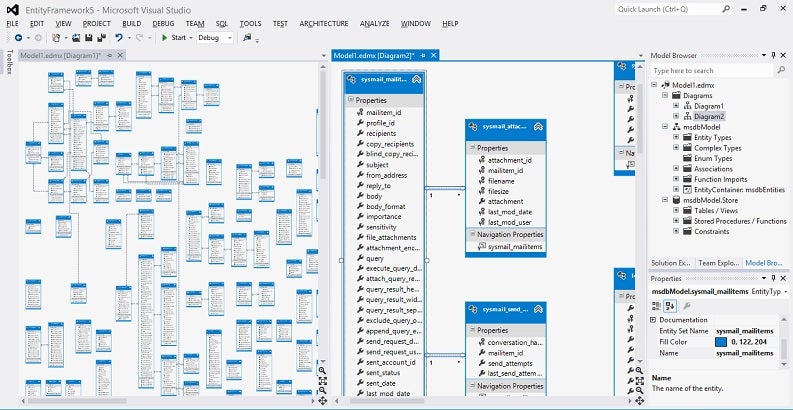Open the SQL menu

pyautogui.click(x=222, y=24)
